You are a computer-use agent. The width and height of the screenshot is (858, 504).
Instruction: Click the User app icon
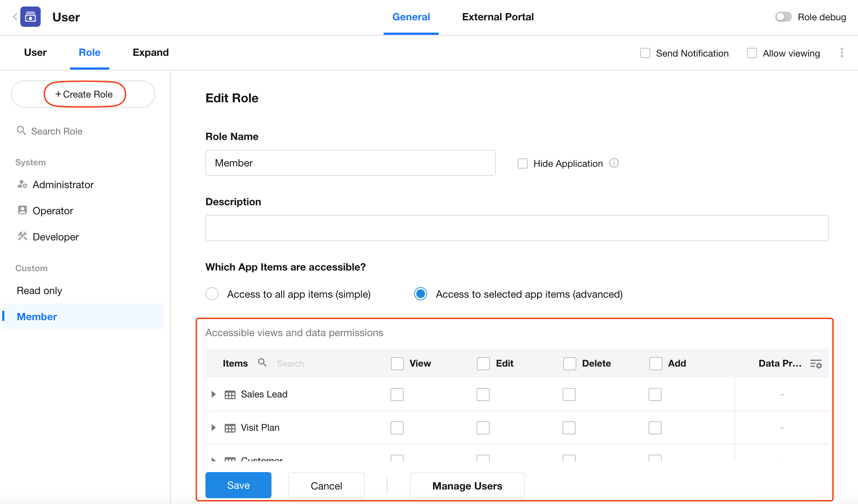(x=30, y=17)
